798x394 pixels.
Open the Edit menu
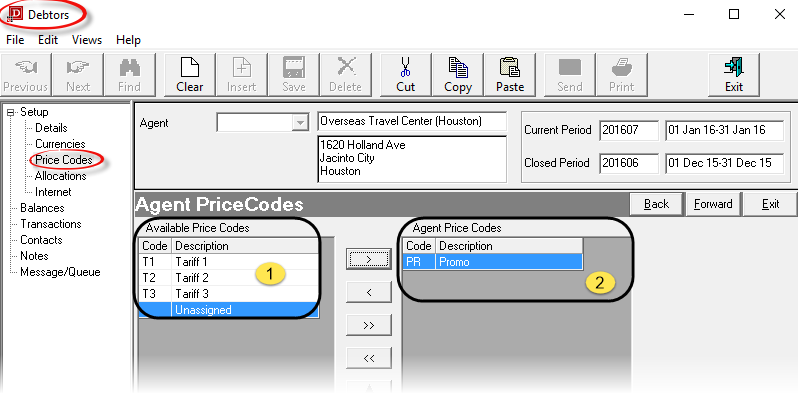click(48, 40)
